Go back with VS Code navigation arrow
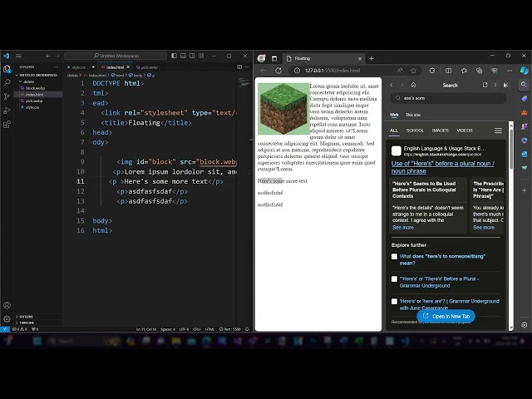The height and width of the screenshot is (399, 532). (x=48, y=56)
